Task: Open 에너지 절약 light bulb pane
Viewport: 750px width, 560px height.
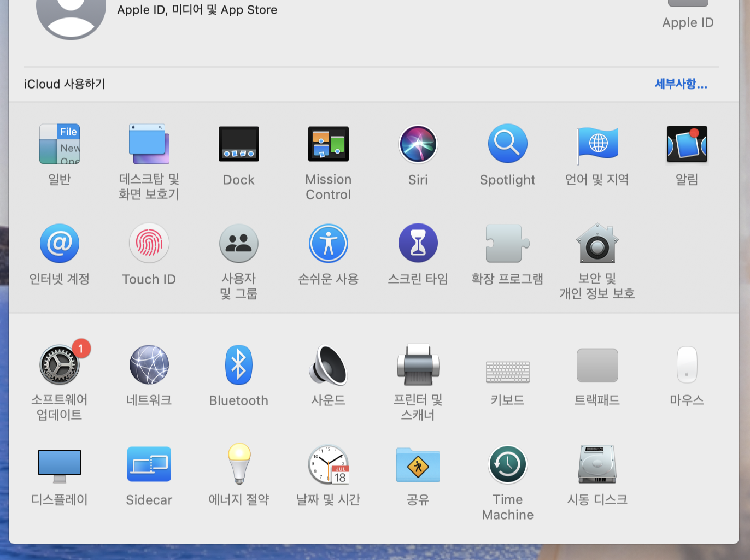Action: (x=239, y=464)
